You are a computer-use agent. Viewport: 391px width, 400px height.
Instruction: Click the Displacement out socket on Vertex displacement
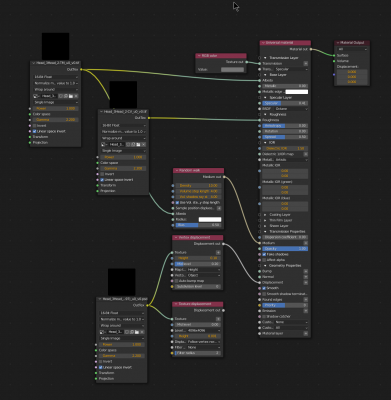[x=223, y=244]
